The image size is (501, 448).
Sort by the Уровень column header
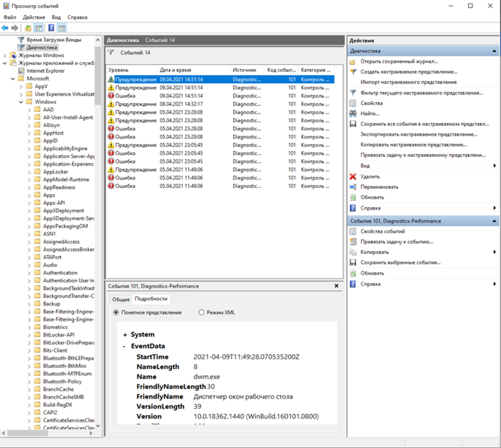(132, 70)
